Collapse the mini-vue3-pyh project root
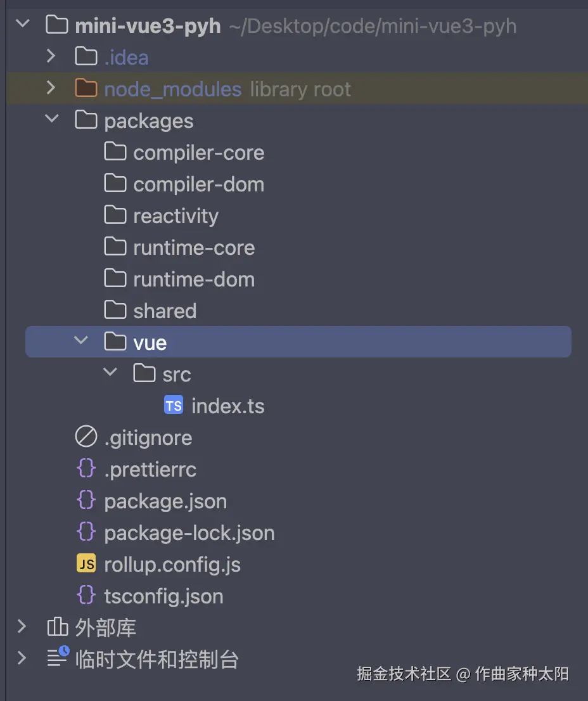The width and height of the screenshot is (588, 701). 22,25
